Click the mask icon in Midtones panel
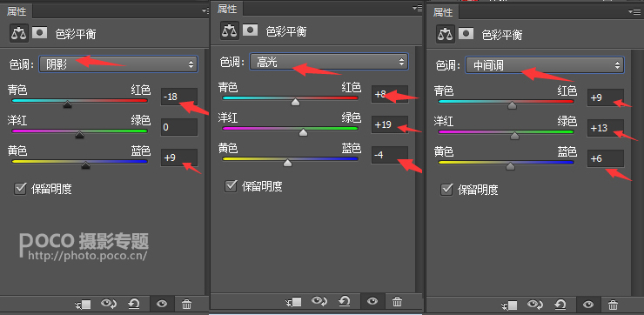The height and width of the screenshot is (315, 644). click(x=466, y=33)
